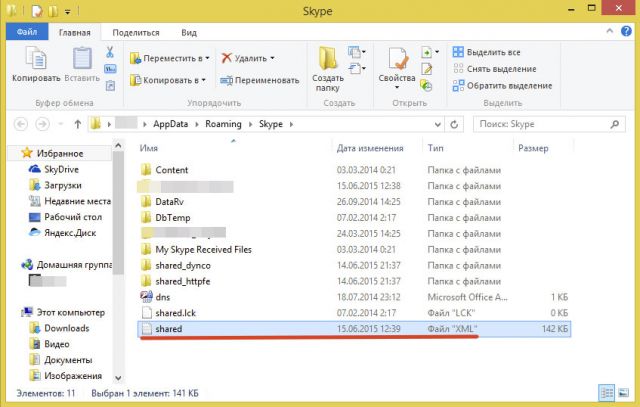640x407 pixels.
Task: Switch to large icons view in status bar
Action: pyautogui.click(x=623, y=393)
